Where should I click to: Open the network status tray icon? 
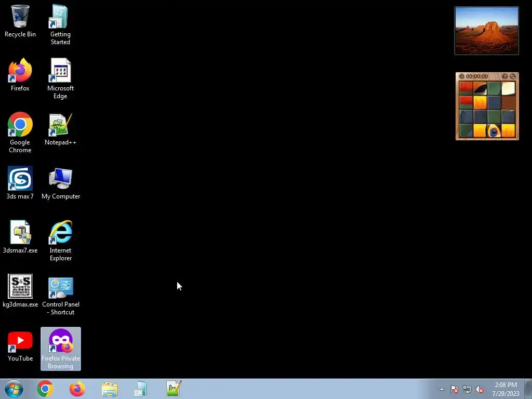pos(467,389)
